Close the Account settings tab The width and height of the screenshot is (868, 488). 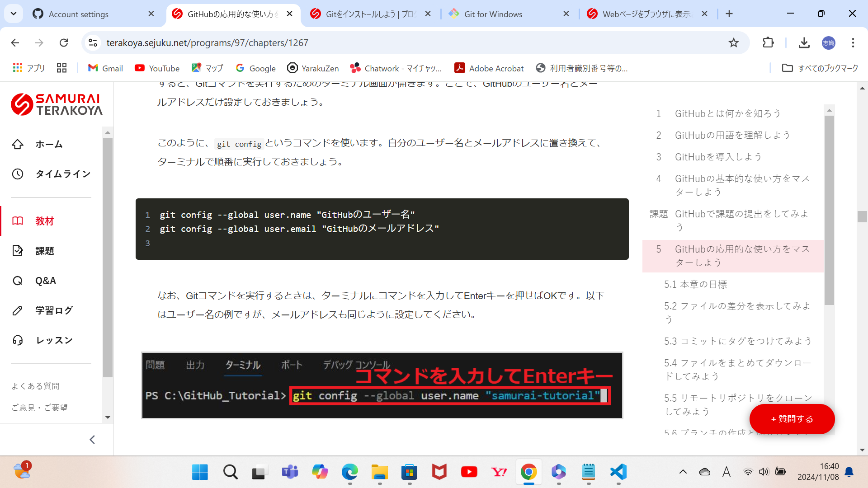pos(151,14)
